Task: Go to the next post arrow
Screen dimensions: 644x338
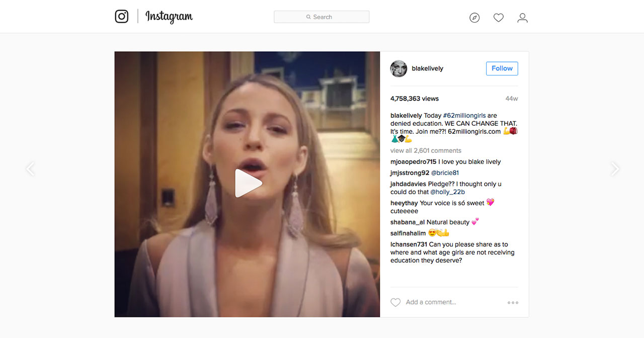Action: pos(615,169)
